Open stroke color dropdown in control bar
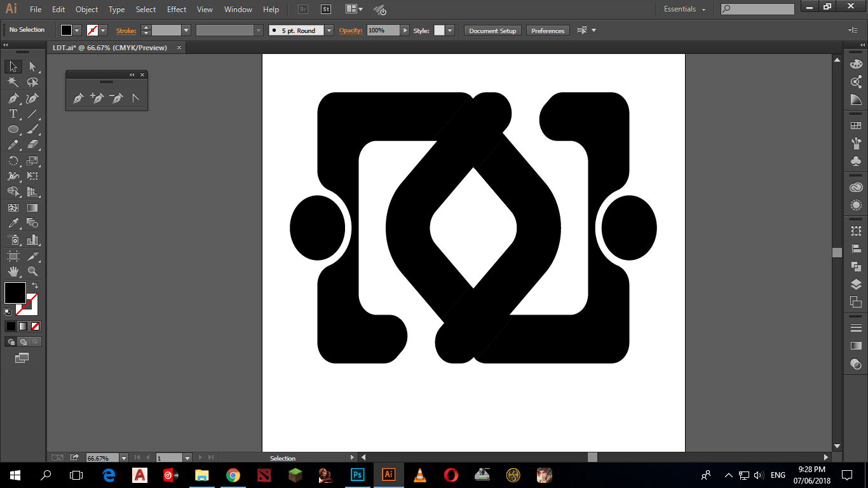Screen dimensions: 868x488 click(103, 30)
